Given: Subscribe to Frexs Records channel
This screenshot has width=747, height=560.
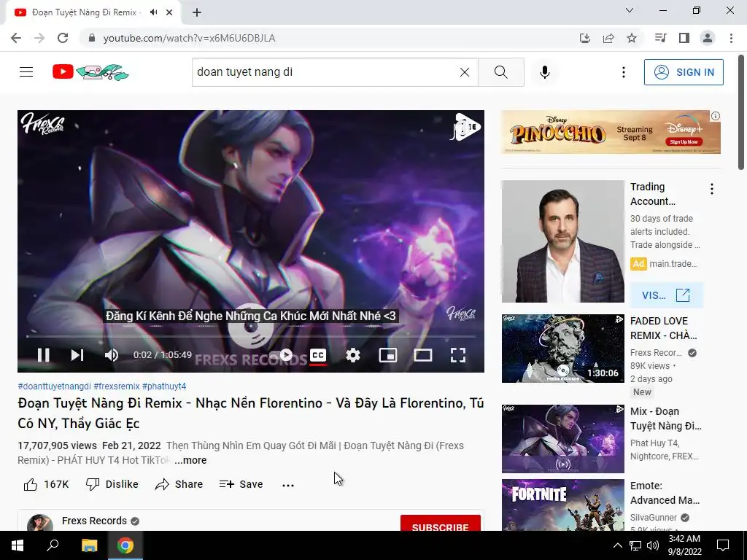Looking at the screenshot, I should [x=440, y=523].
